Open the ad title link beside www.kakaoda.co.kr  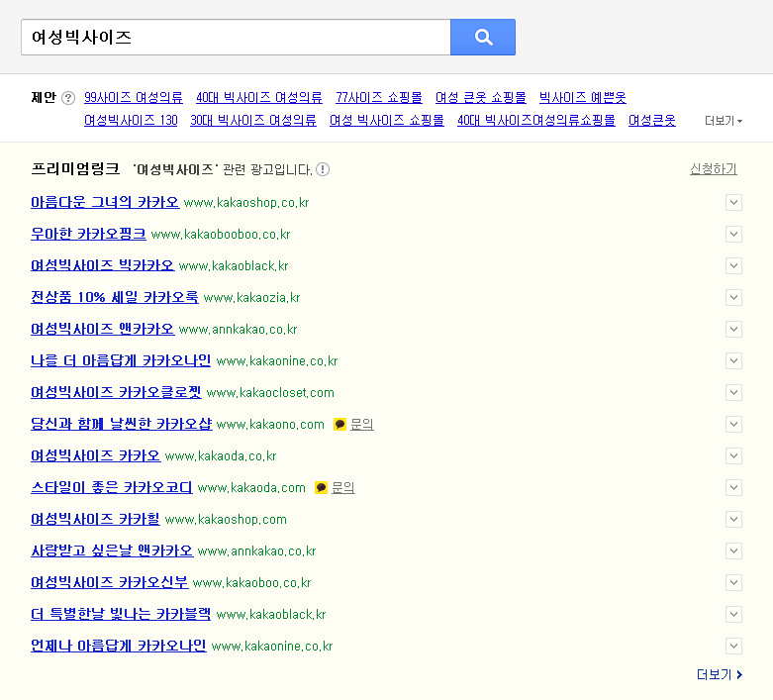96,455
